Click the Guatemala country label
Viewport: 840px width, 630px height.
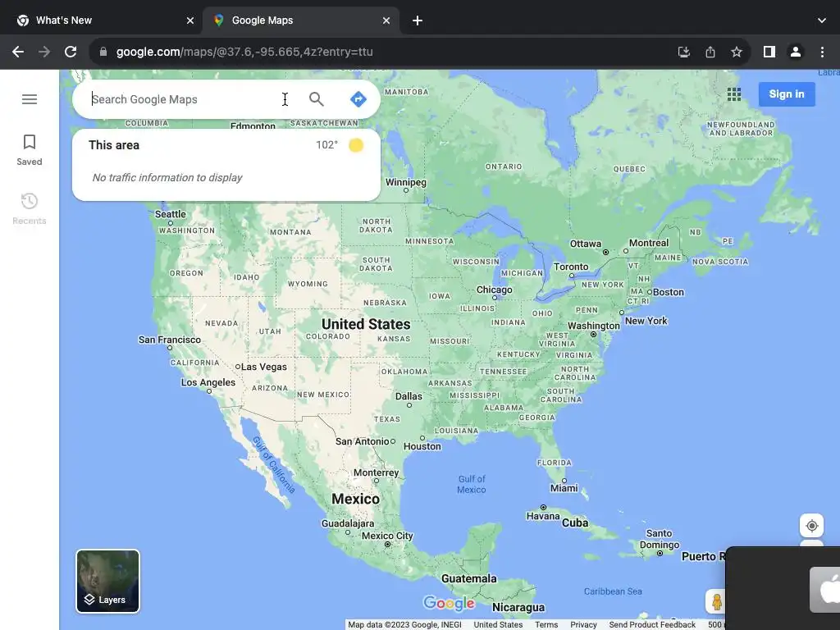pyautogui.click(x=468, y=578)
